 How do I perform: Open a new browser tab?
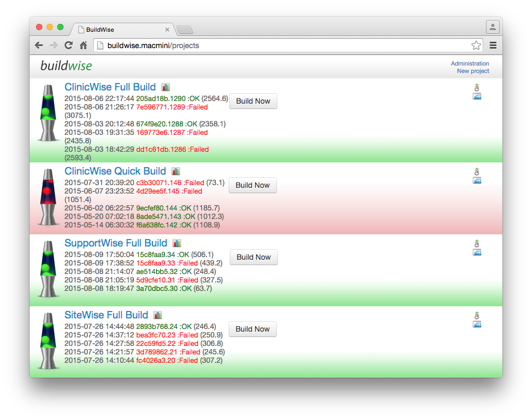pyautogui.click(x=184, y=30)
